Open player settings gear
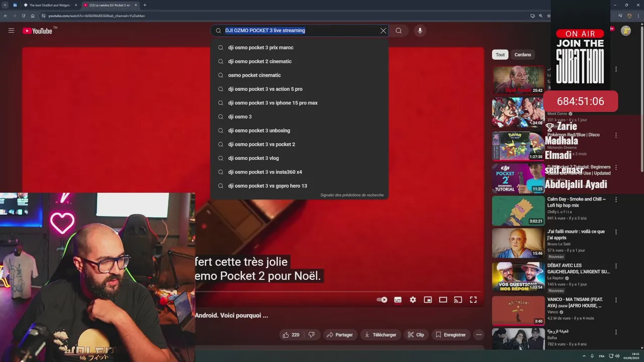The height and width of the screenshot is (362, 644). click(413, 300)
